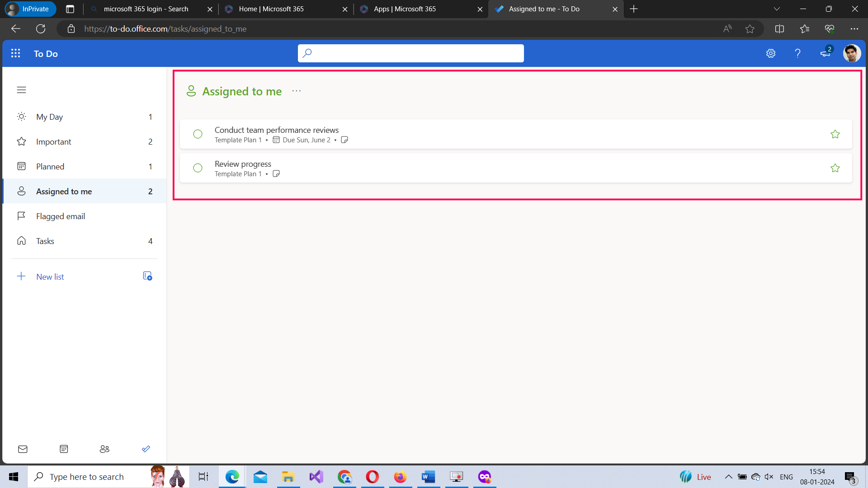Star the Review progress task as important

coord(835,168)
